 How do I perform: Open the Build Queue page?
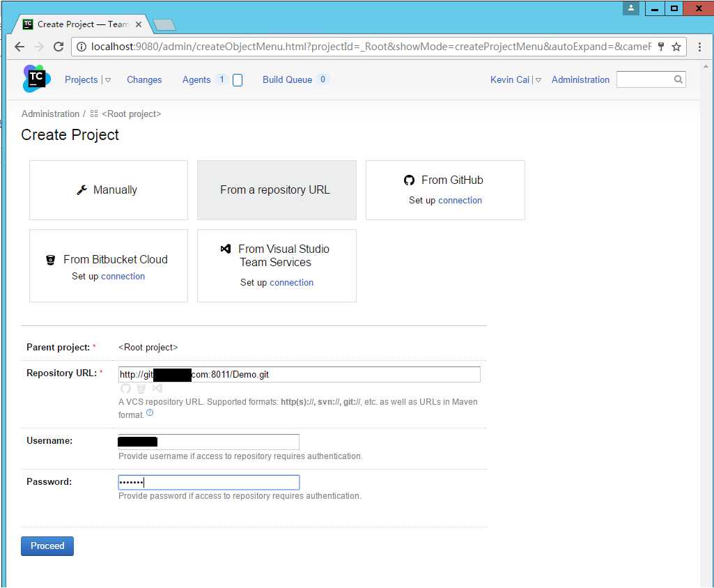[287, 79]
